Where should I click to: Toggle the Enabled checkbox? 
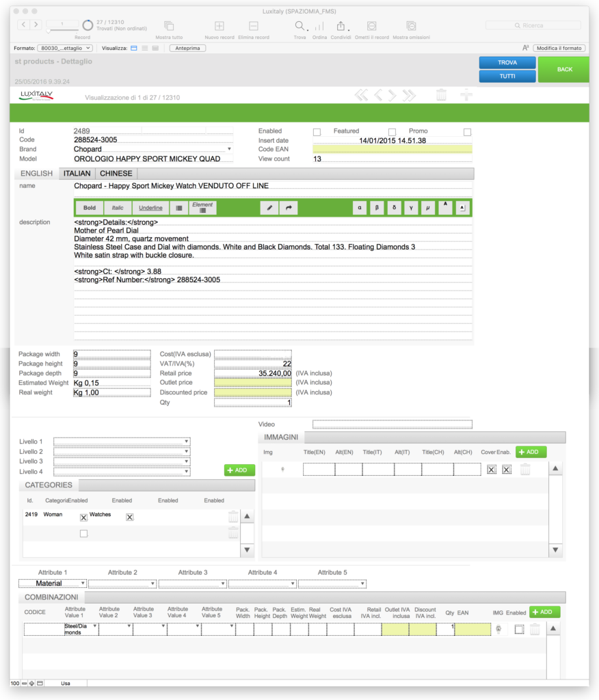click(x=317, y=132)
